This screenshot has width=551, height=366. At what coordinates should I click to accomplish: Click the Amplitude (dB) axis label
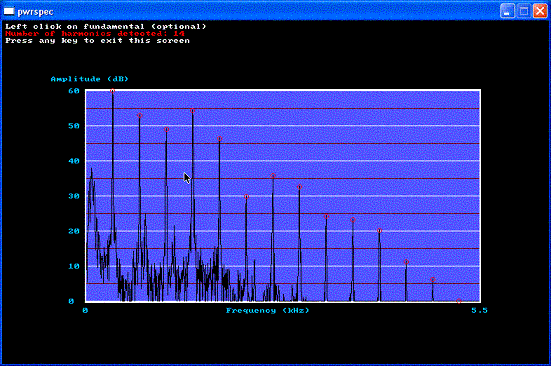click(x=90, y=79)
